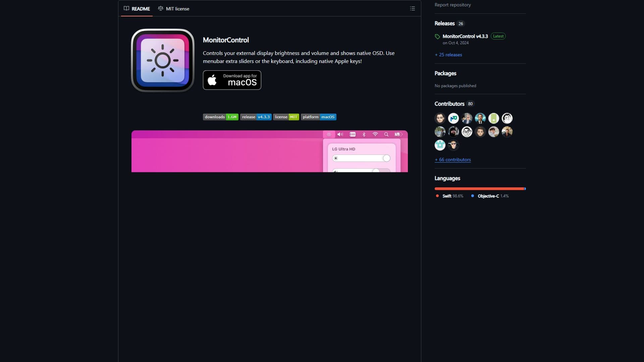Click the fourth contributor avatar in top row
This screenshot has width=644, height=362.
(x=480, y=118)
